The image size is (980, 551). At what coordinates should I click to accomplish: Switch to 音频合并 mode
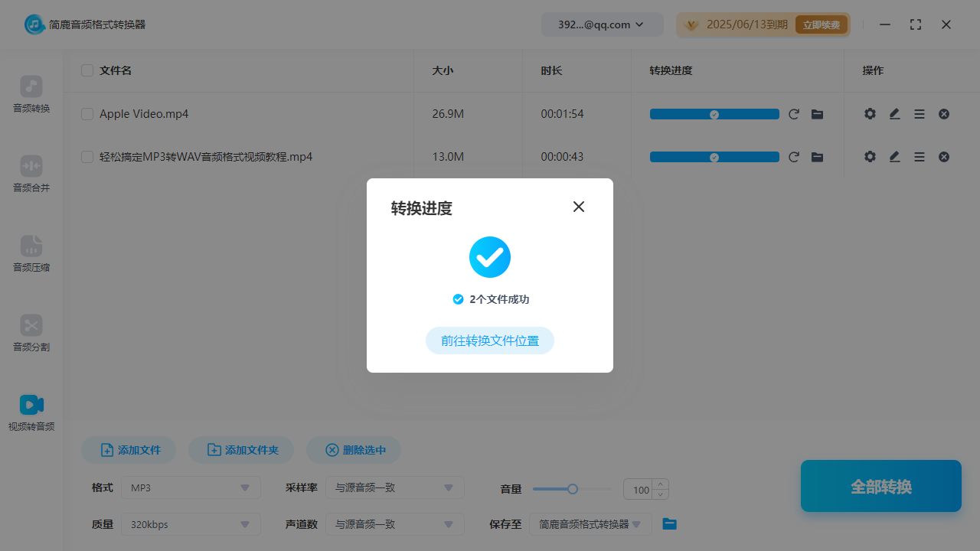coord(31,173)
